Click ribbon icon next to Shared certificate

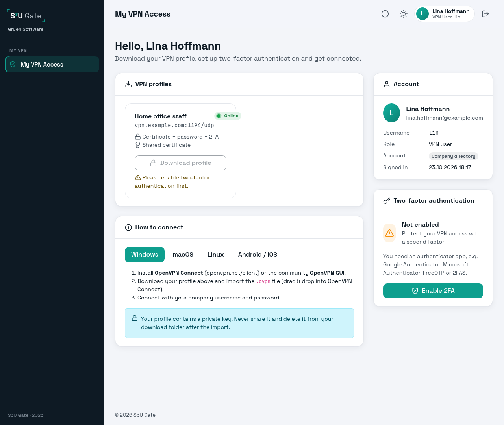coord(138,145)
